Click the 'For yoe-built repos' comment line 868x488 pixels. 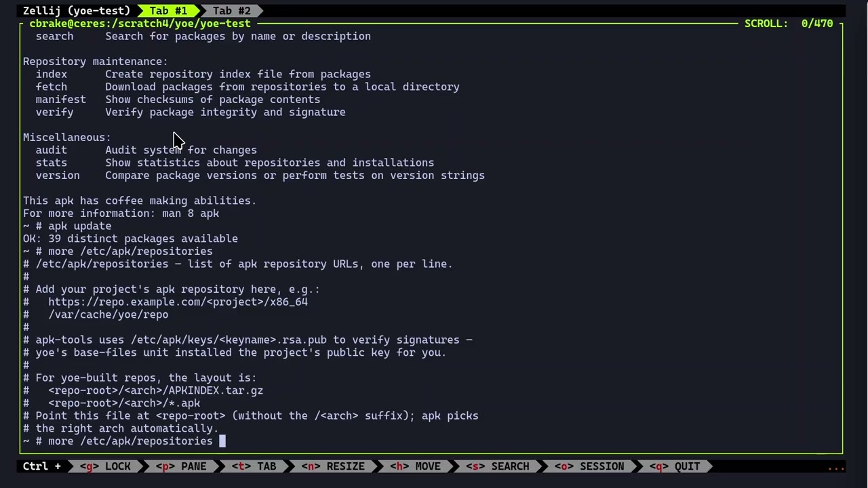pos(140,378)
